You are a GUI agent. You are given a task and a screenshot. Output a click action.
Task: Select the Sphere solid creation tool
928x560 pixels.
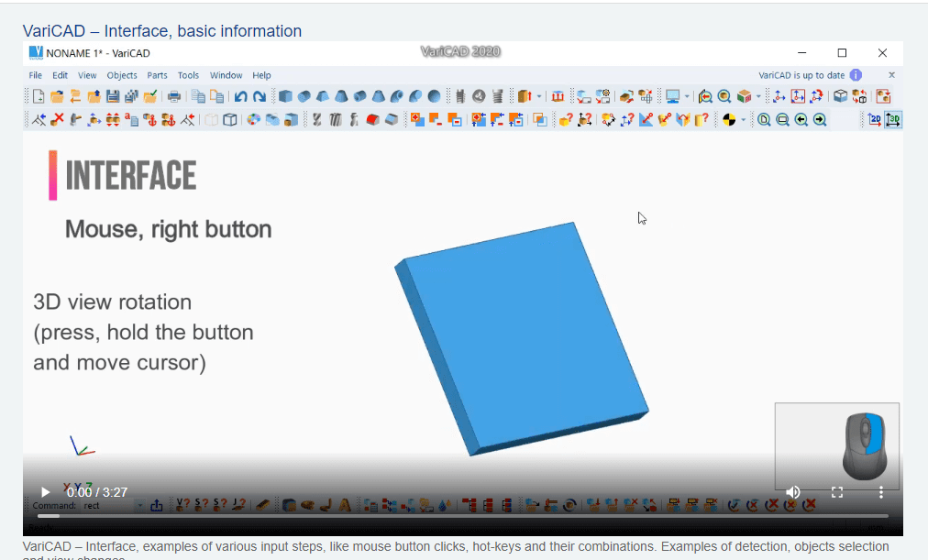(434, 96)
